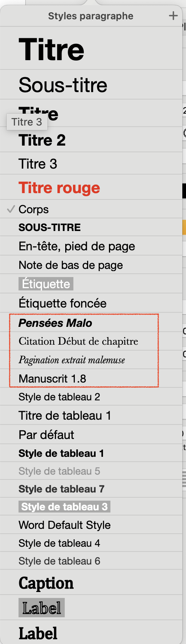This screenshot has height=644, width=186.
Task: Apply the Caption paragraph style
Action: tap(91, 582)
